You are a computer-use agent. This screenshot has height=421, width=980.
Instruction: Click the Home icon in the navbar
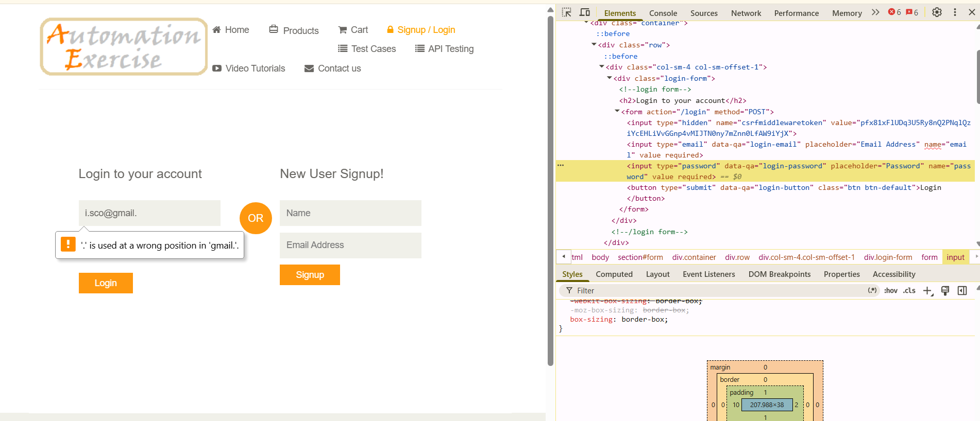[x=217, y=30]
